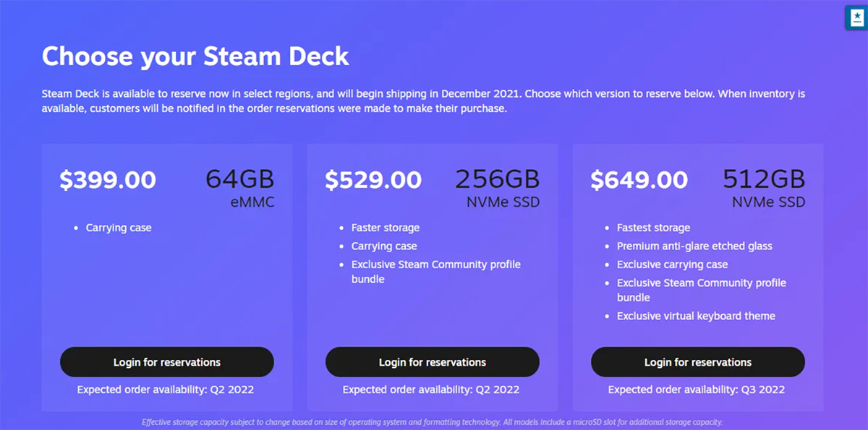The width and height of the screenshot is (868, 430).
Task: Click the storage capacity footnote disclaimer
Action: (x=432, y=422)
